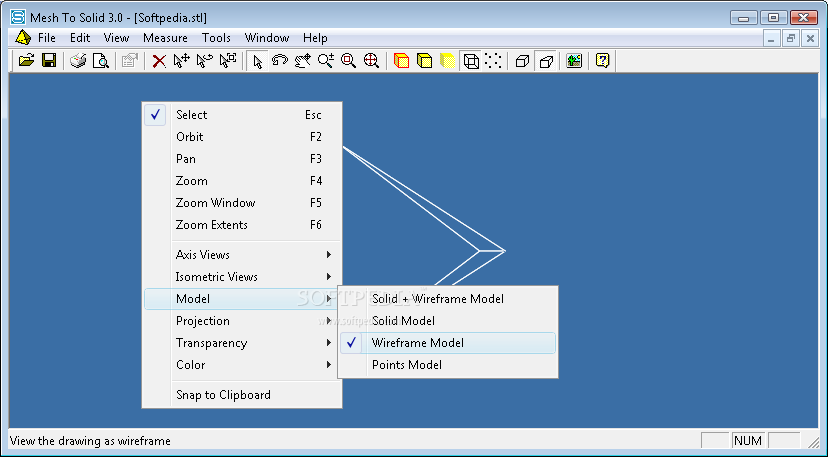Open the Tools menu
The image size is (828, 457).
click(x=216, y=38)
